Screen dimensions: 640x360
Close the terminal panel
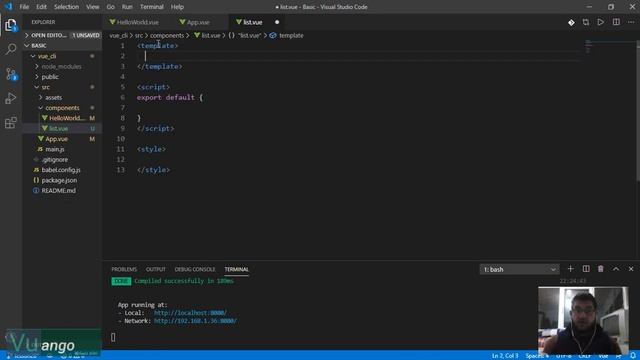631,269
